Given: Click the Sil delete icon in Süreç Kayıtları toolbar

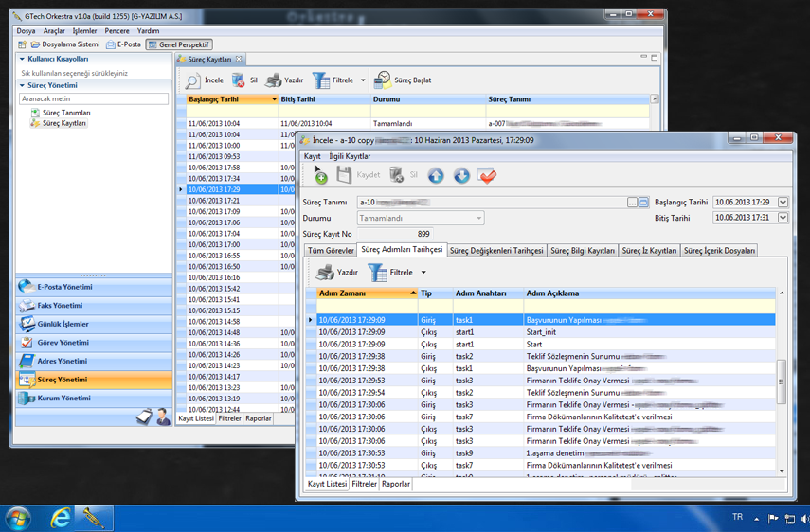Looking at the screenshot, I should coord(239,80).
